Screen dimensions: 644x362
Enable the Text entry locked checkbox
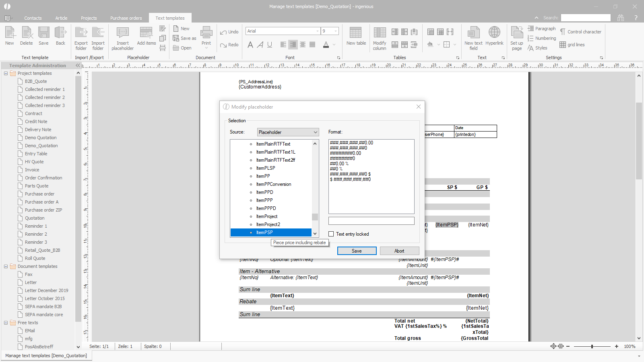coord(331,234)
